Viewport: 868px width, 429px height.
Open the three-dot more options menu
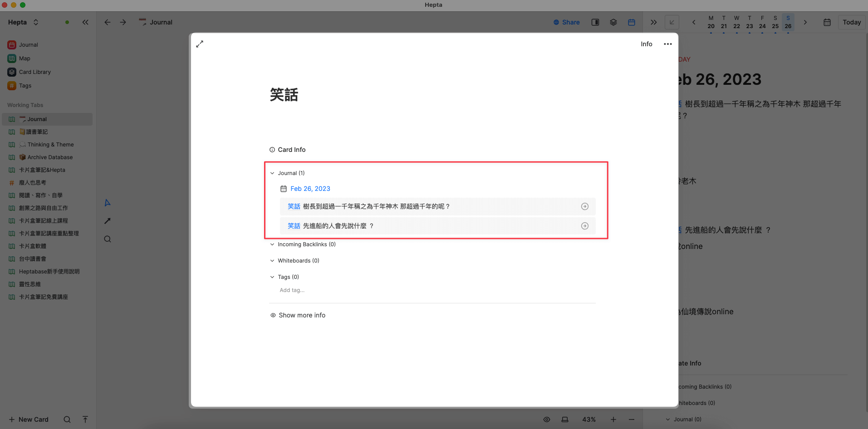tap(667, 44)
